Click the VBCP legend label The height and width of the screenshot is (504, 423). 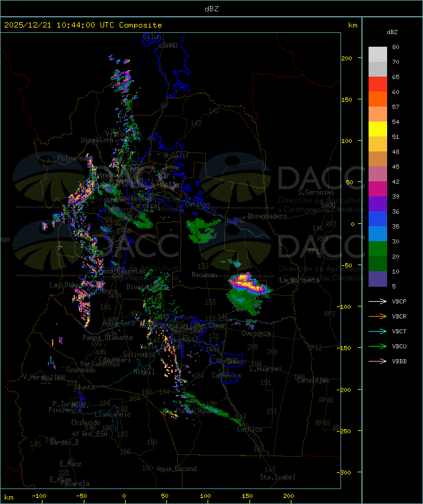(x=399, y=301)
